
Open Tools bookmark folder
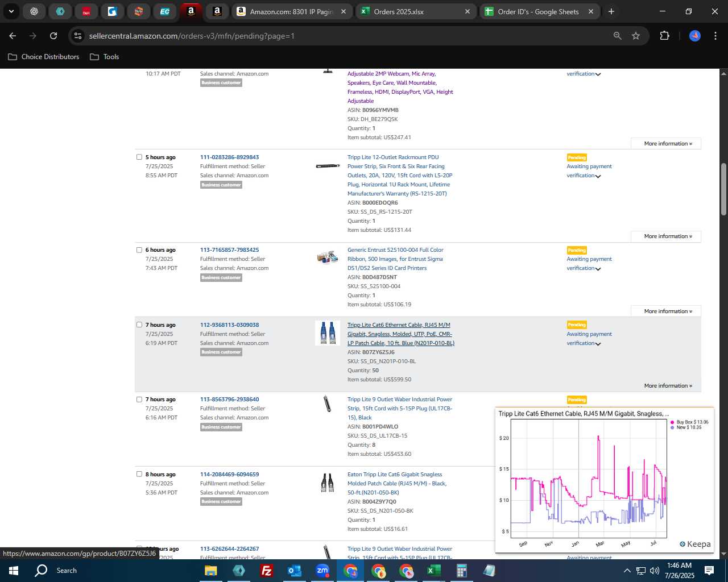click(105, 57)
